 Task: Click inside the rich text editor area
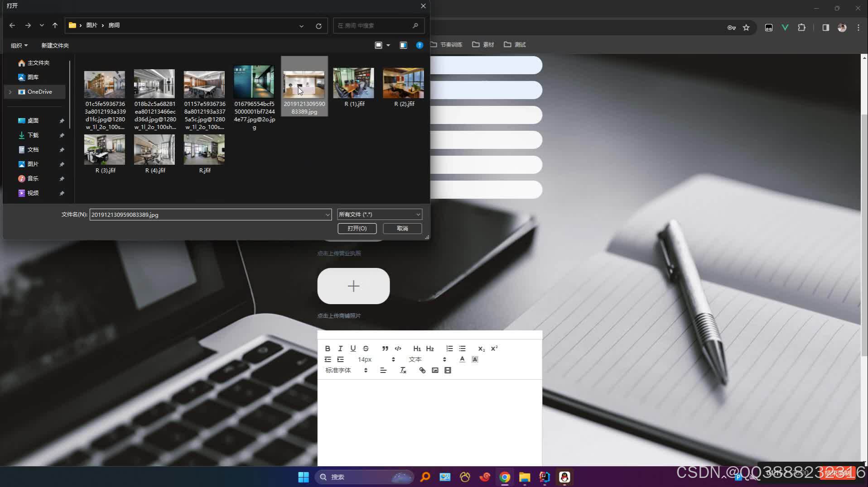pos(429,422)
